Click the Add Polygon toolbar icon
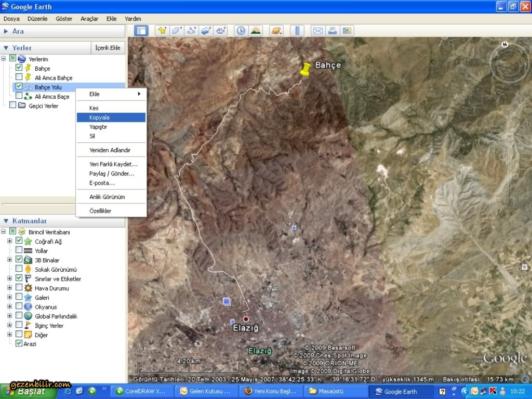The width and height of the screenshot is (532, 399). coord(177,31)
